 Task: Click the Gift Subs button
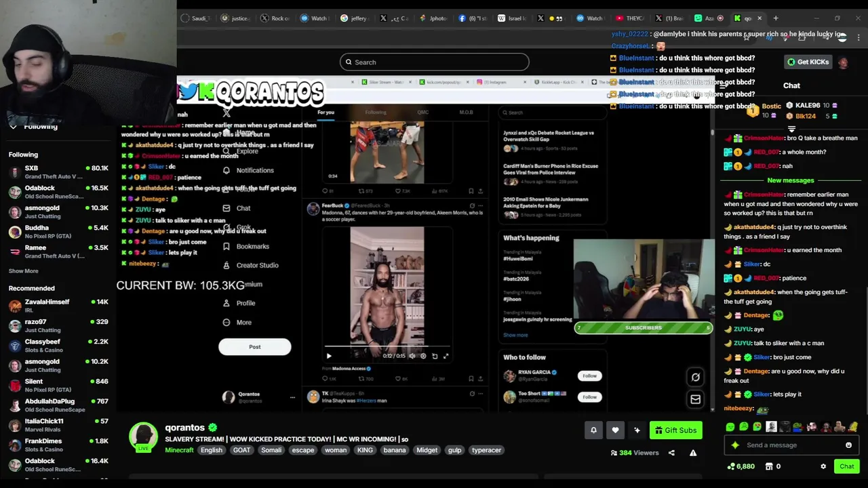coord(675,430)
